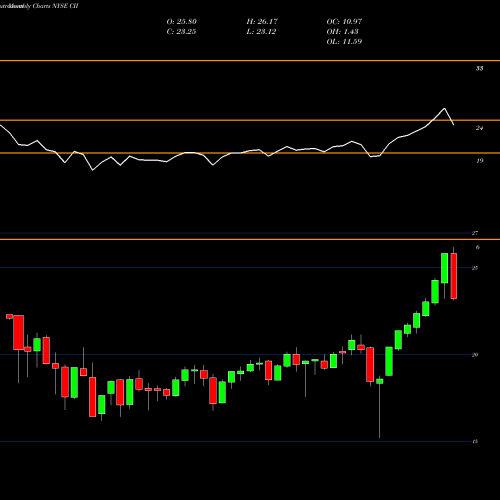Viewport: 500px width, 500px height.
Task: Click the OL: 11.59 readout
Action: tap(344, 42)
